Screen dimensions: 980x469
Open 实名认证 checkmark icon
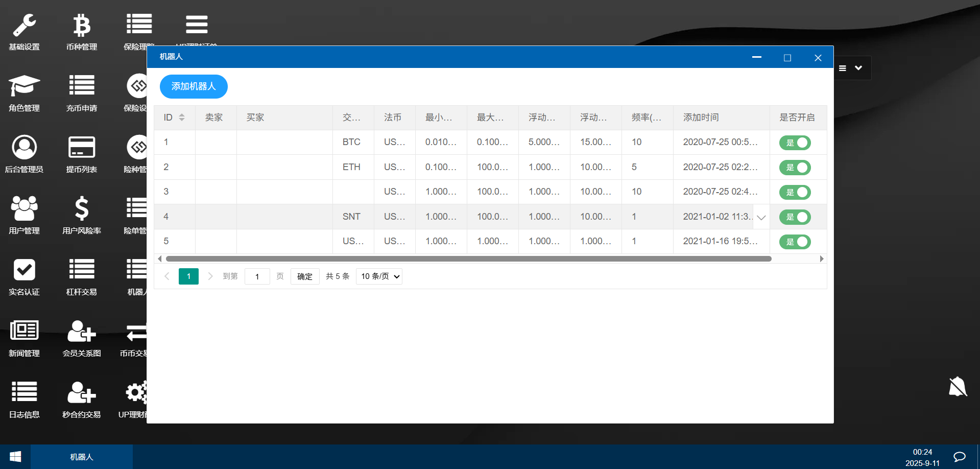pos(24,270)
